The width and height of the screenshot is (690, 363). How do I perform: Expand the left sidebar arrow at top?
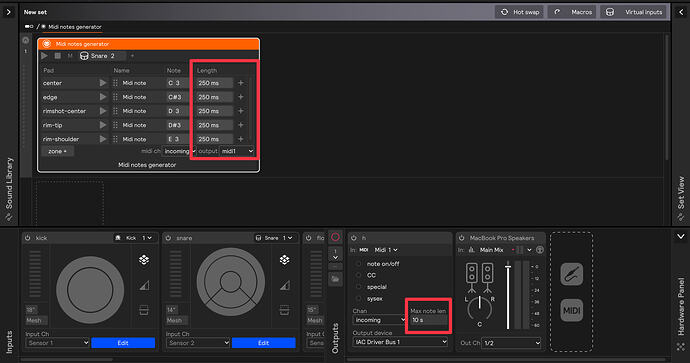(8, 12)
